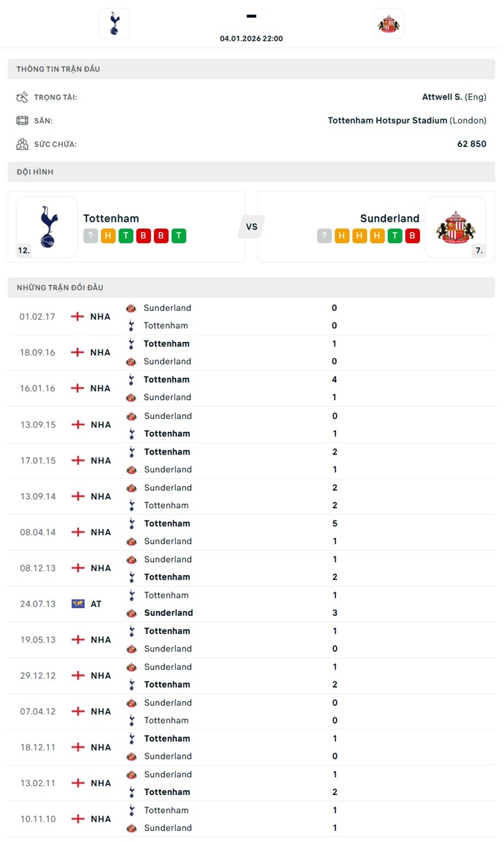Click the Tottenham crest at the top header
Screen dimensions: 504x842
(x=113, y=23)
